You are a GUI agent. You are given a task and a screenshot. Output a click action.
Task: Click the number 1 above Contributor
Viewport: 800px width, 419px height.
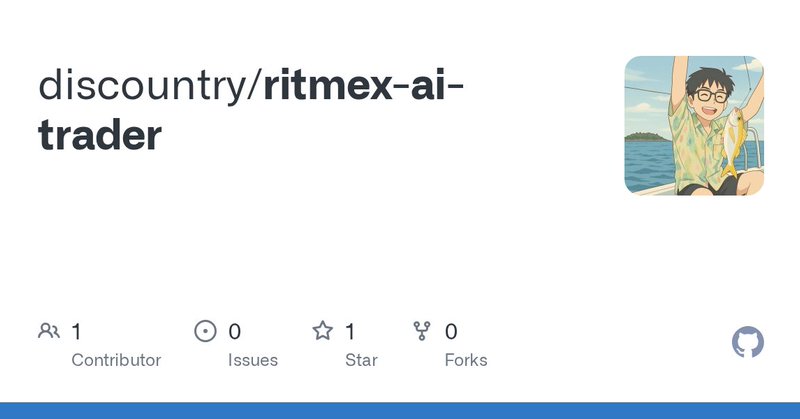[77, 331]
